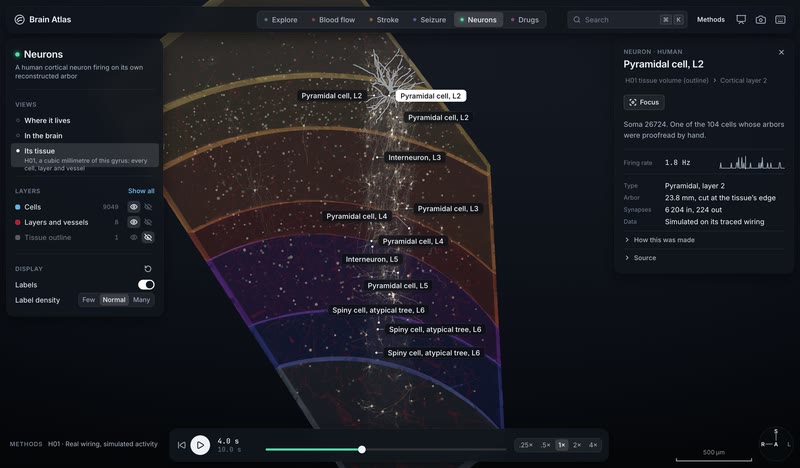Play the neuron simulation
800x468 pixels.
coord(200,445)
